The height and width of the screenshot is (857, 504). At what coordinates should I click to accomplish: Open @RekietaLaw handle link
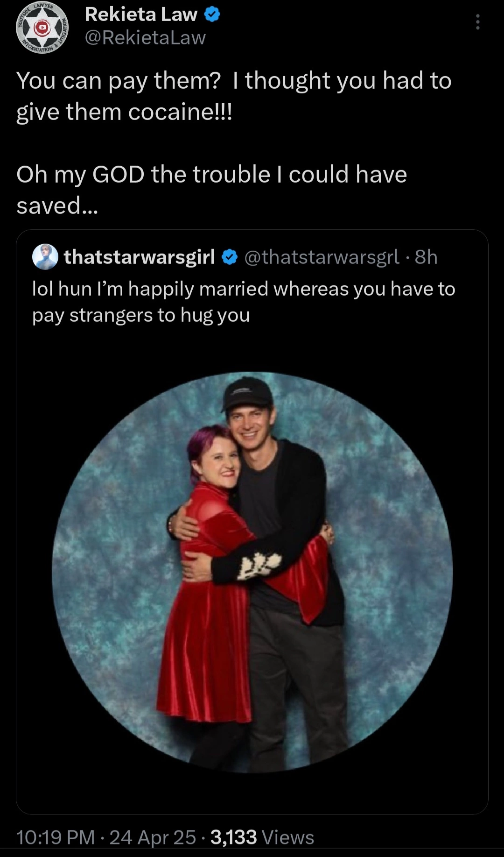click(x=145, y=38)
